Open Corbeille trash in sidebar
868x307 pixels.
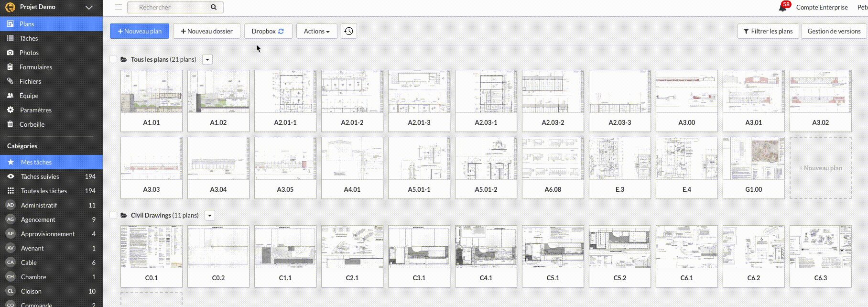[x=32, y=124]
